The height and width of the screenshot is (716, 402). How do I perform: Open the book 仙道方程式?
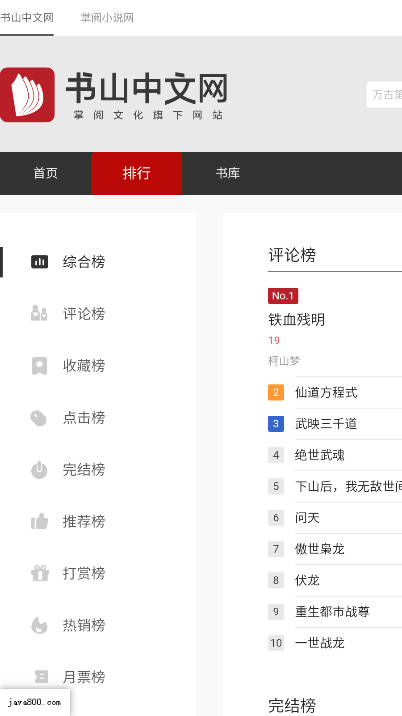point(326,393)
